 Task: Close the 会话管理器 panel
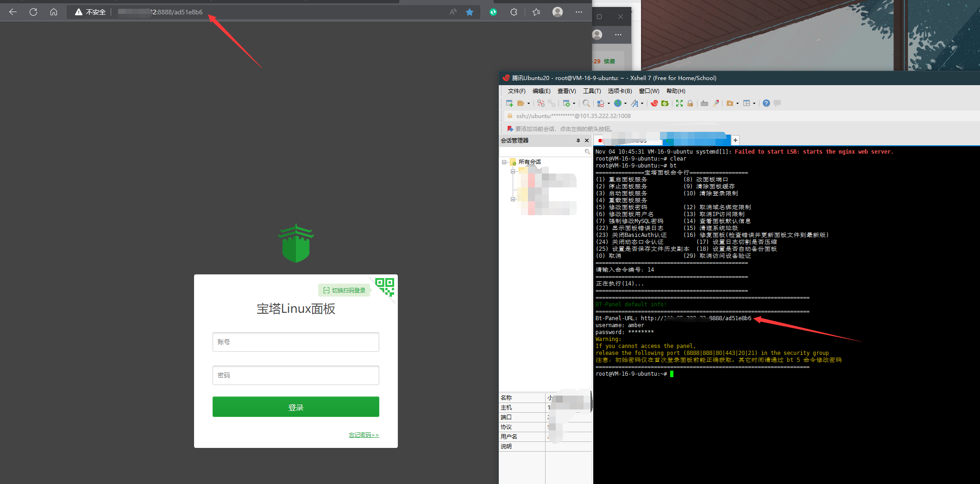587,141
